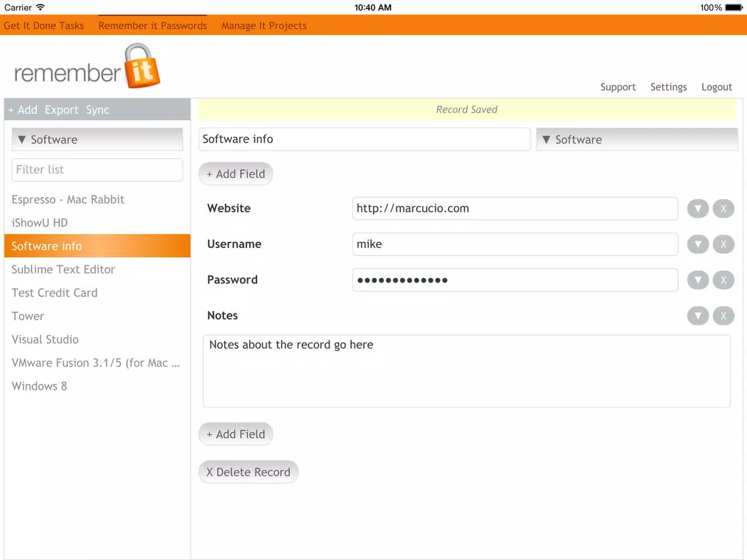This screenshot has height=560, width=747.
Task: Click the Password field label
Action: pos(232,280)
